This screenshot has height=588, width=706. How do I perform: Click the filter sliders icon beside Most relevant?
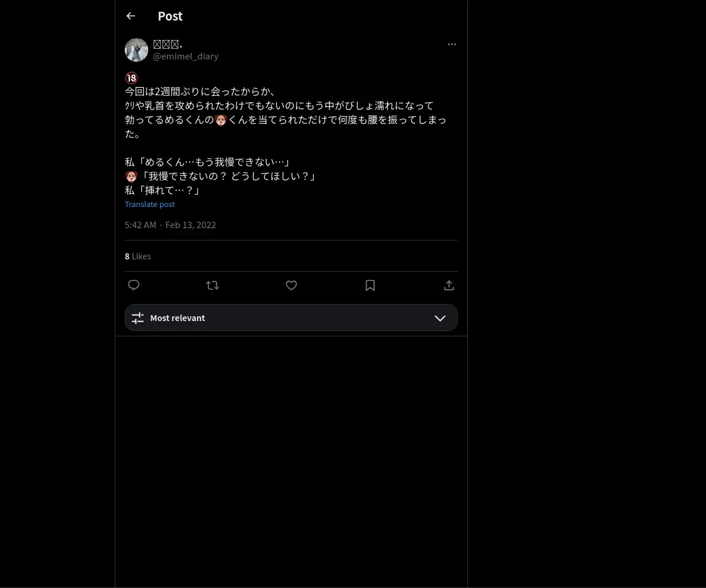[138, 318]
